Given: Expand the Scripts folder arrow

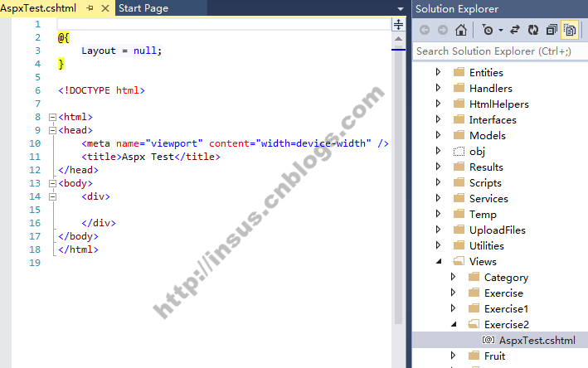Looking at the screenshot, I should point(439,182).
